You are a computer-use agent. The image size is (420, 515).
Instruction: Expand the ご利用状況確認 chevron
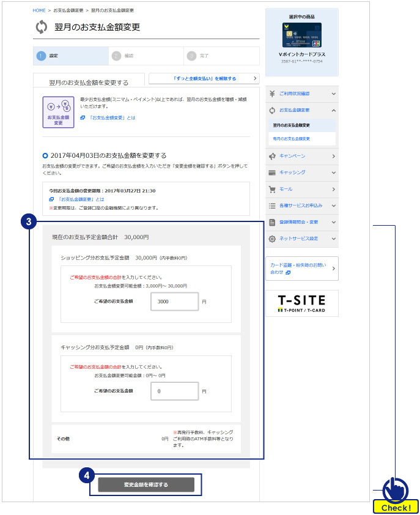pos(333,94)
